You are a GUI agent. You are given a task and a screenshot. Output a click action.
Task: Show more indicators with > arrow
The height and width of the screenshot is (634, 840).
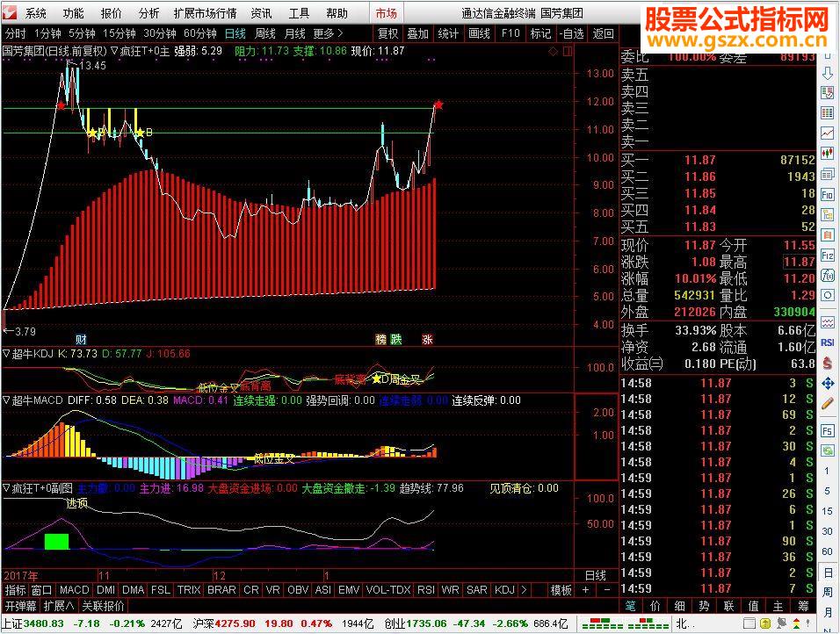pos(524,590)
